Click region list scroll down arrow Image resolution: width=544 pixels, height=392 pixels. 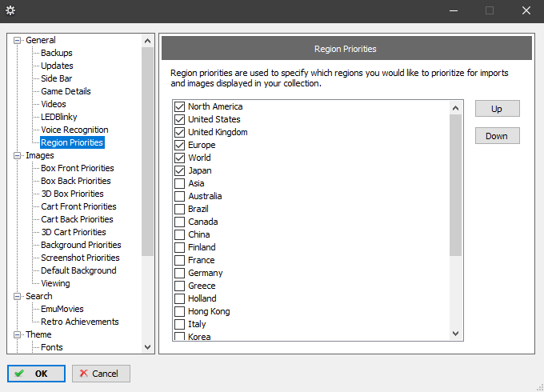point(455,334)
